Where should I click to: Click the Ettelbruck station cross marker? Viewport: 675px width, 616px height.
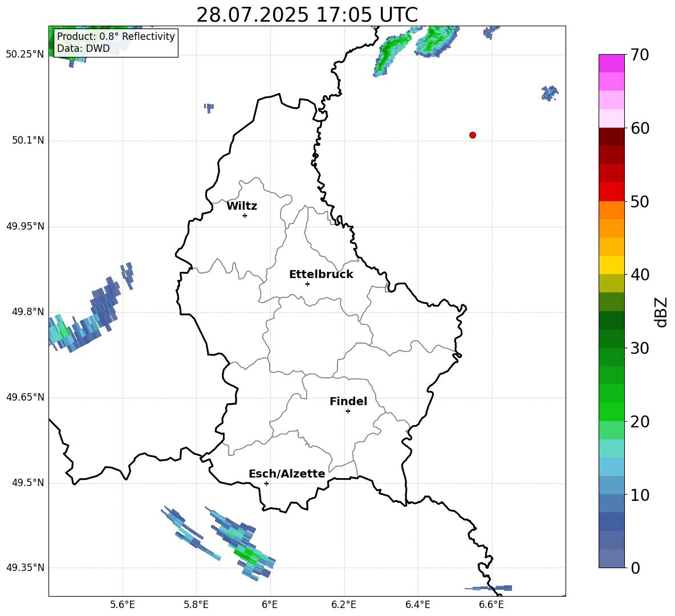click(307, 284)
